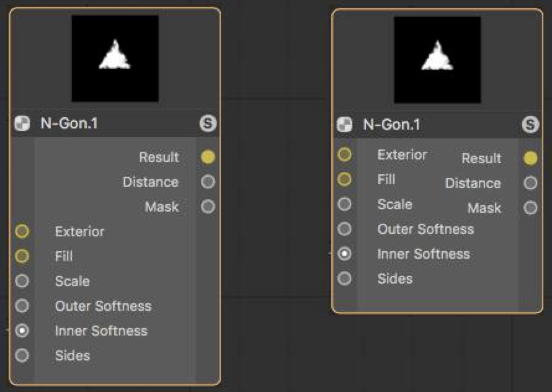Viewport: 552px width, 392px height.
Task: Click the right node's triangle preview thumbnail
Action: (x=438, y=60)
